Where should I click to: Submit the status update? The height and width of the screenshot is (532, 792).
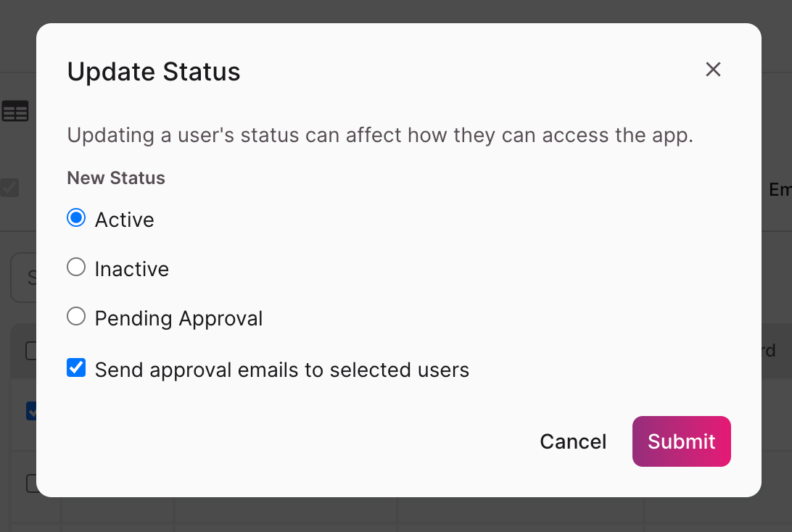pyautogui.click(x=681, y=441)
